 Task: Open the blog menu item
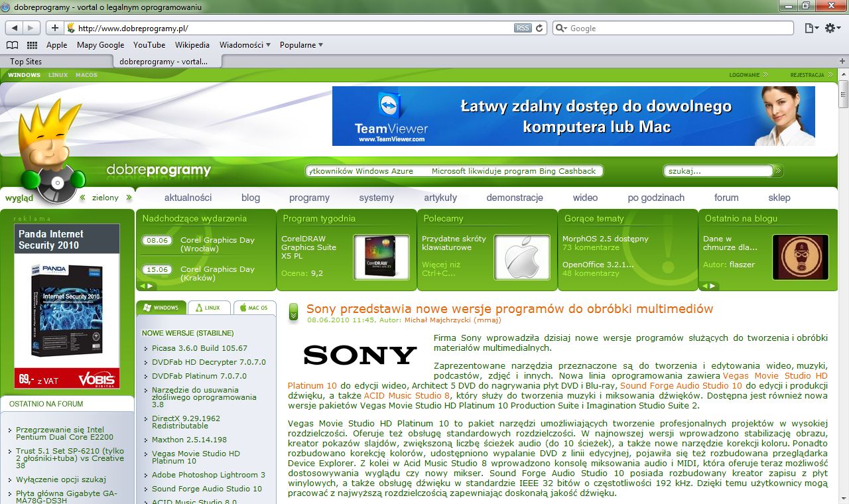pyautogui.click(x=251, y=198)
